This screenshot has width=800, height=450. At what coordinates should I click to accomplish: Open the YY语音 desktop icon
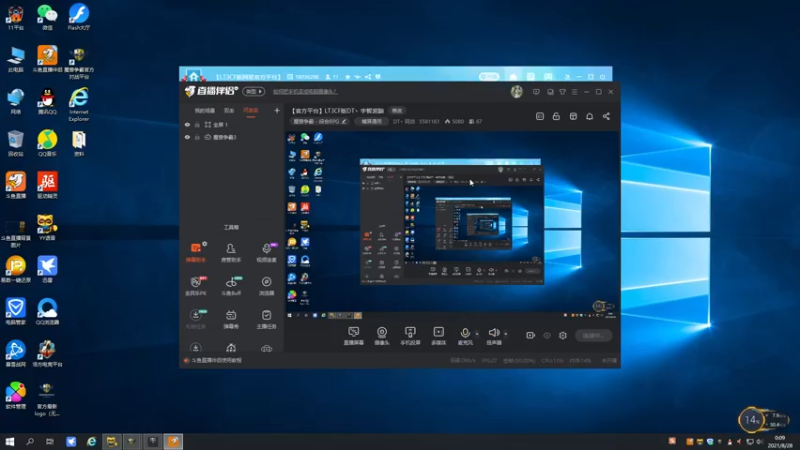[47, 228]
